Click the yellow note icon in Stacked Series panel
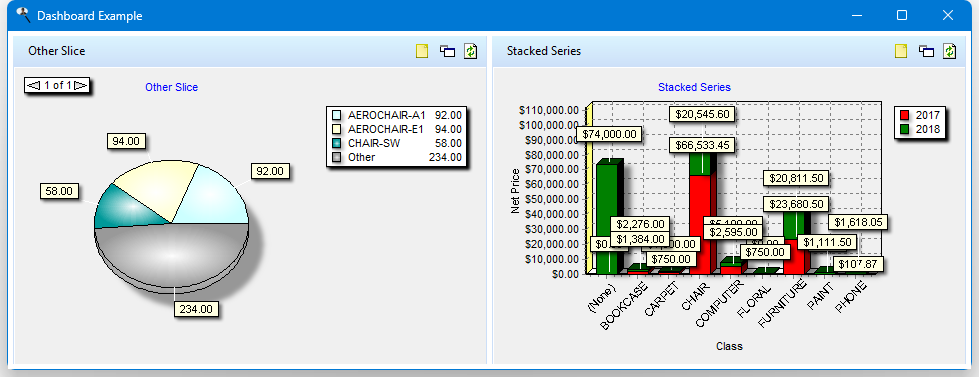979x377 pixels. click(x=901, y=51)
